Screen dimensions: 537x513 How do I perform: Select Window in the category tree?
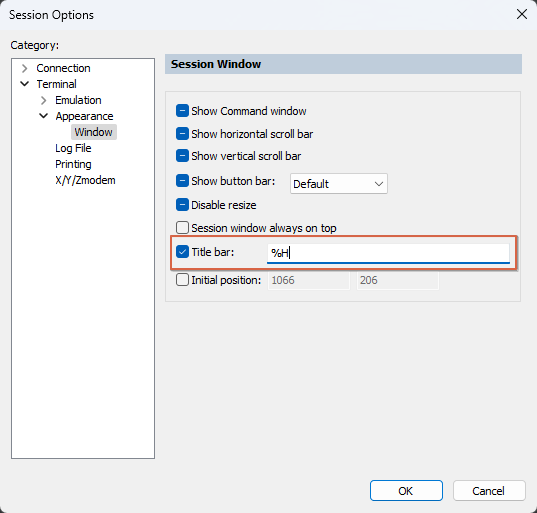tap(93, 132)
